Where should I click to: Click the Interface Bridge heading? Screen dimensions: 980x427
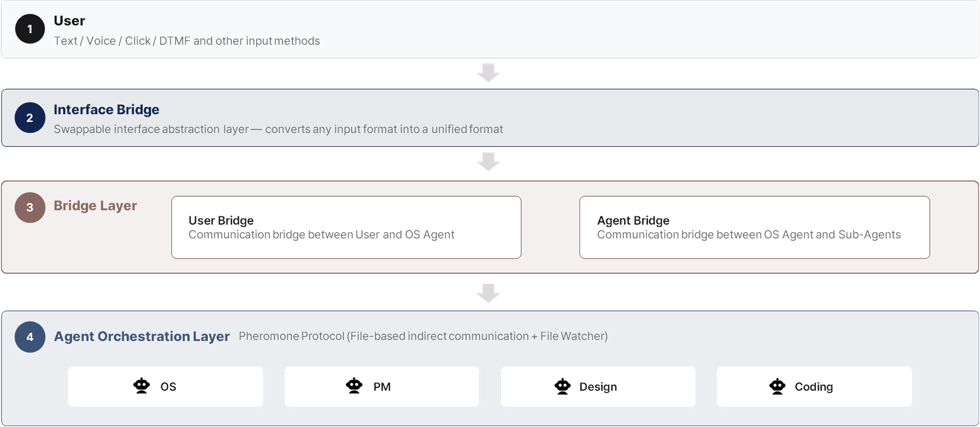(x=106, y=110)
